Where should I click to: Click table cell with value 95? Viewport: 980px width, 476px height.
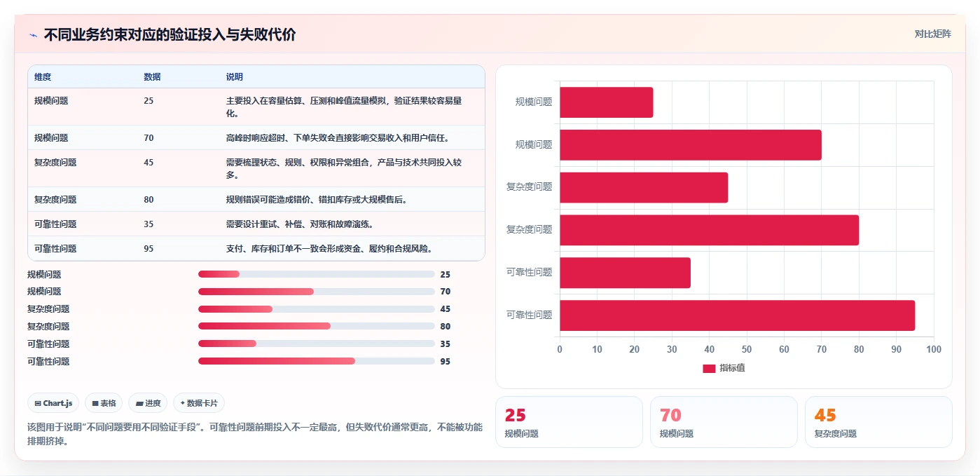point(149,249)
